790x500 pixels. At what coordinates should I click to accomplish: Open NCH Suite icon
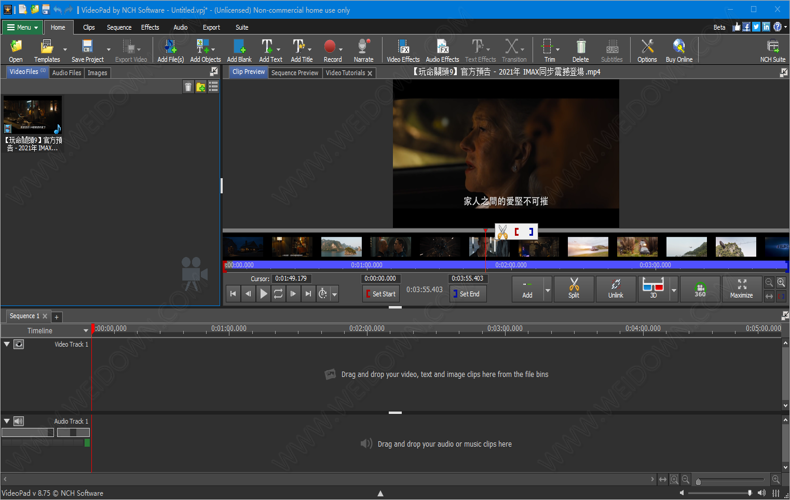point(772,51)
